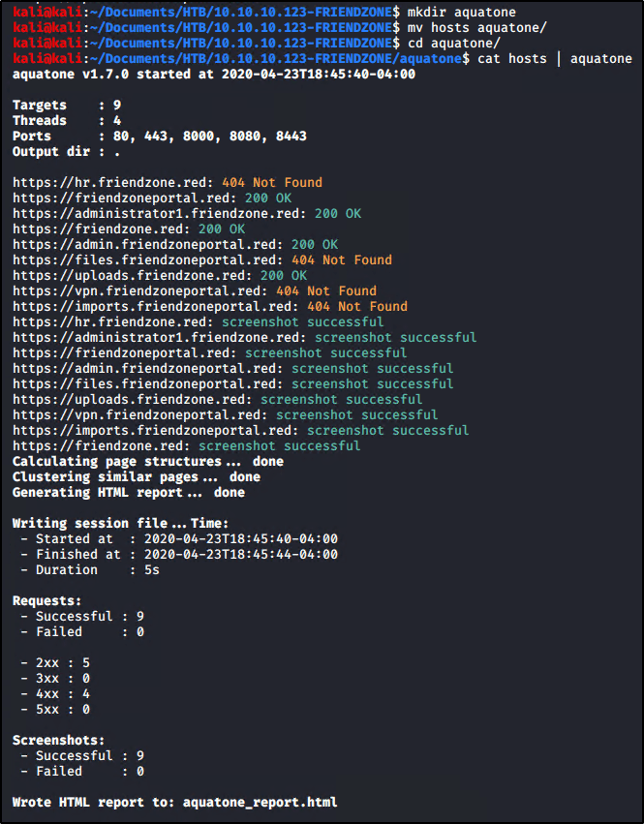This screenshot has width=644, height=824.
Task: Click the "Finished at" timestamp value
Action: (240, 554)
